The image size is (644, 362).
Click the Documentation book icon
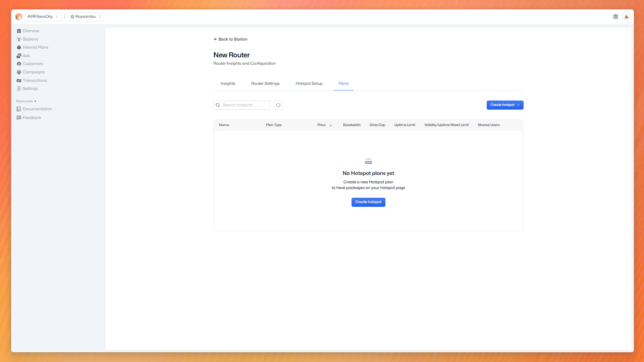[19, 109]
